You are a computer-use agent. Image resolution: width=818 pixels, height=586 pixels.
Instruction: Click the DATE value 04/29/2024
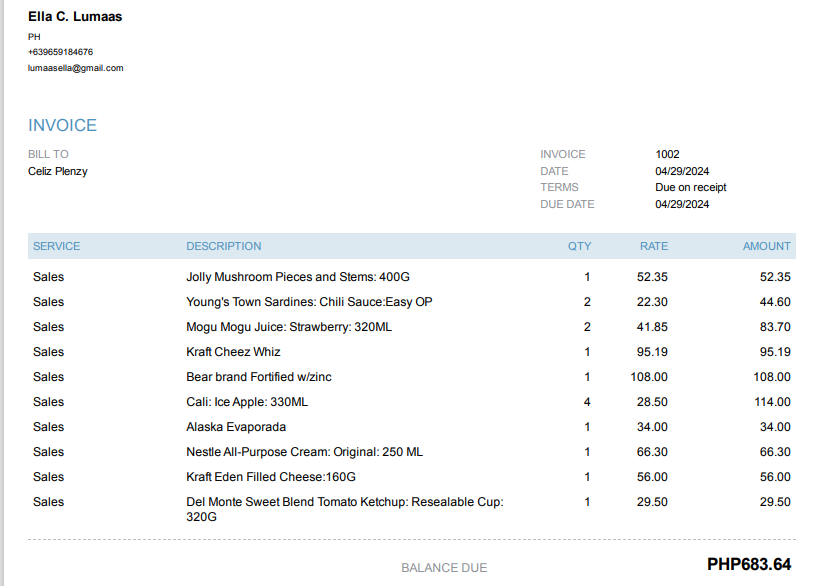[x=682, y=171]
